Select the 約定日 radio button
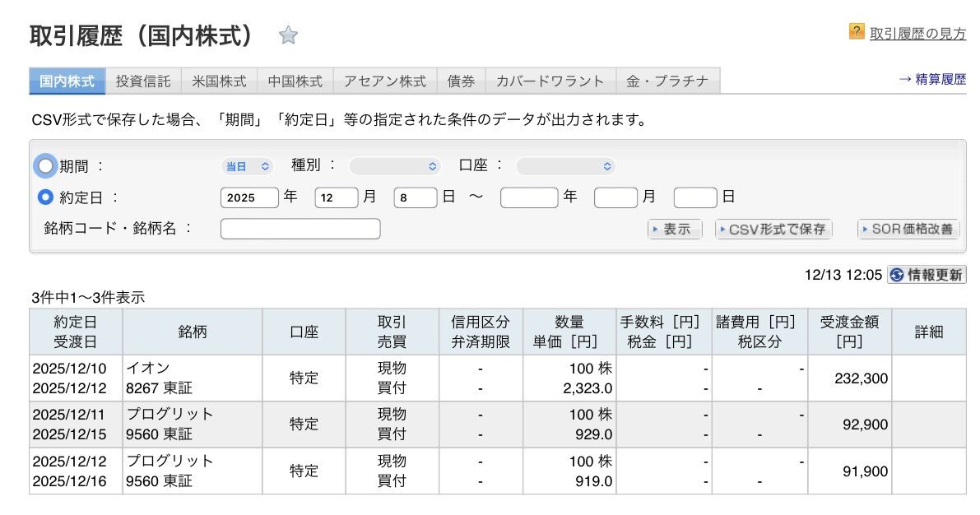This screenshot has height=515, width=980. coord(45,197)
